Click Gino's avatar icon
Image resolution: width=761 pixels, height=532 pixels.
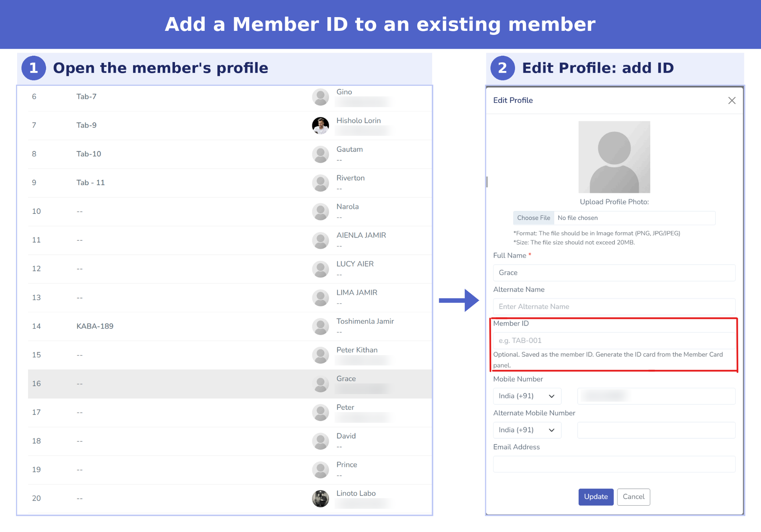coord(320,97)
